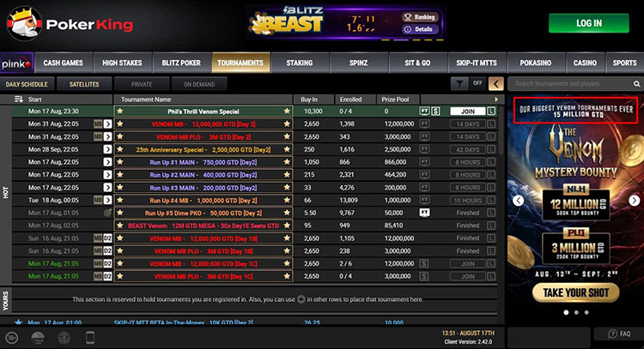Screen dimensions: 644x349
Task: Sort by the Tournament Name column header
Action: 146,99
